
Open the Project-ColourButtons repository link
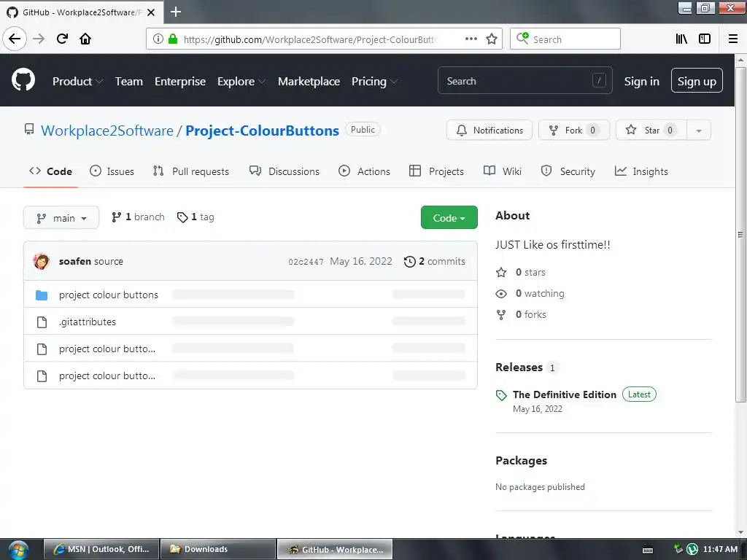[262, 131]
